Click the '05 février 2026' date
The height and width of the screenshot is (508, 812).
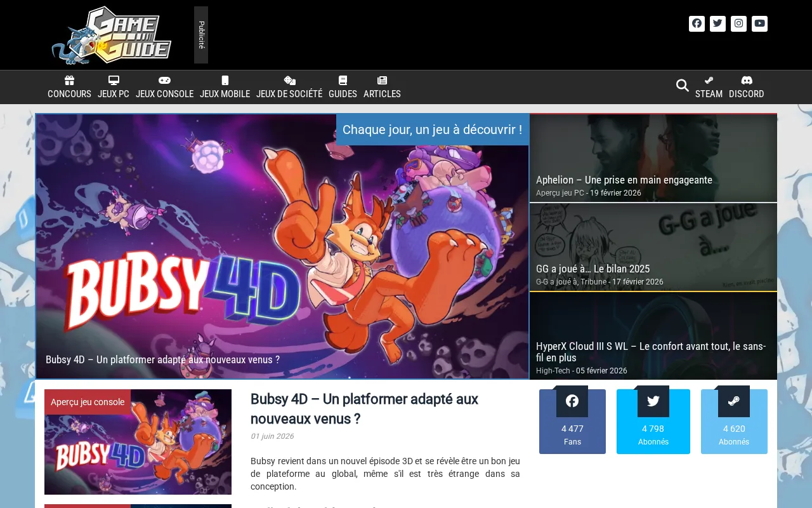coord(601,371)
